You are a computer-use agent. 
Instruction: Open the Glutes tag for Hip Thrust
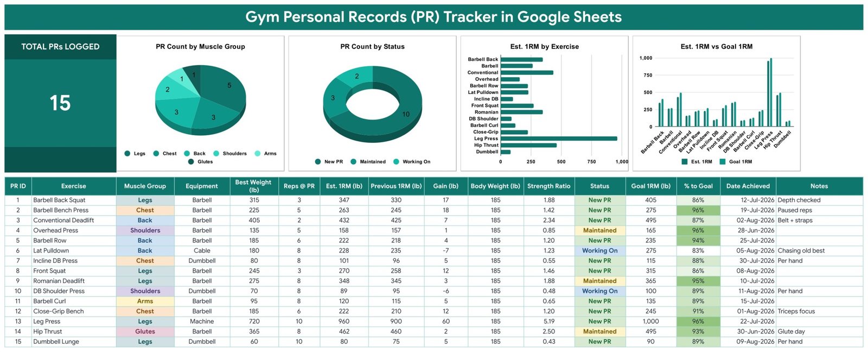point(145,332)
